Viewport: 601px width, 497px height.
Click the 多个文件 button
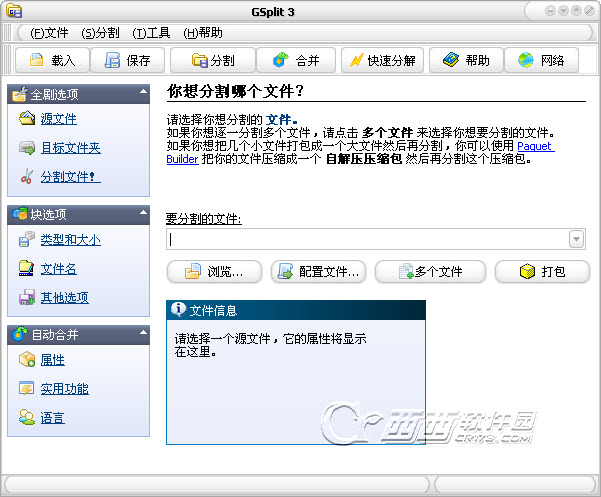pos(430,272)
